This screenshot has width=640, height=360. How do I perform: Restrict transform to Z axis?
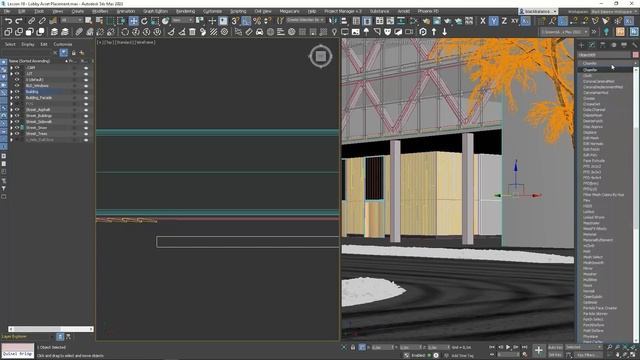(504, 21)
